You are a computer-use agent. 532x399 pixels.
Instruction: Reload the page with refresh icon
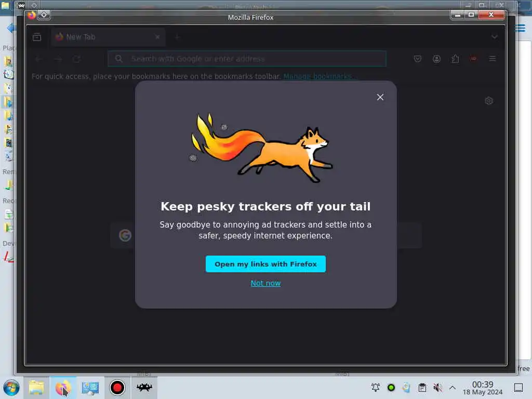pyautogui.click(x=76, y=59)
